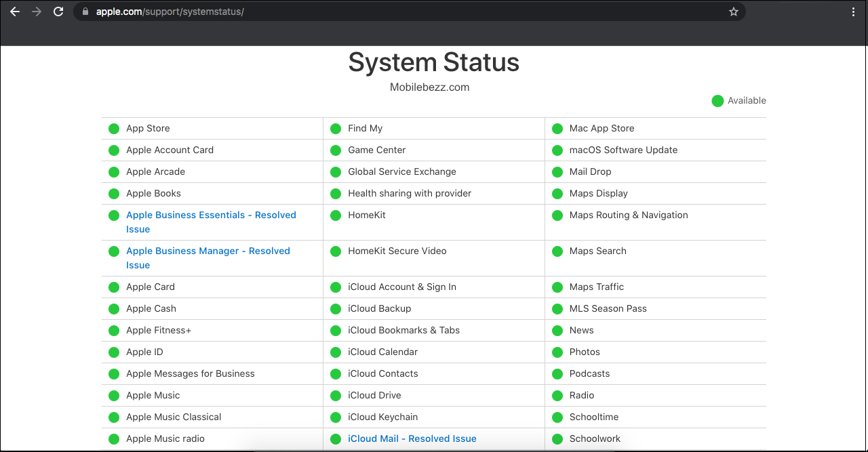Click the green status dot beside App Store
Image resolution: width=868 pixels, height=452 pixels.
[x=114, y=129]
